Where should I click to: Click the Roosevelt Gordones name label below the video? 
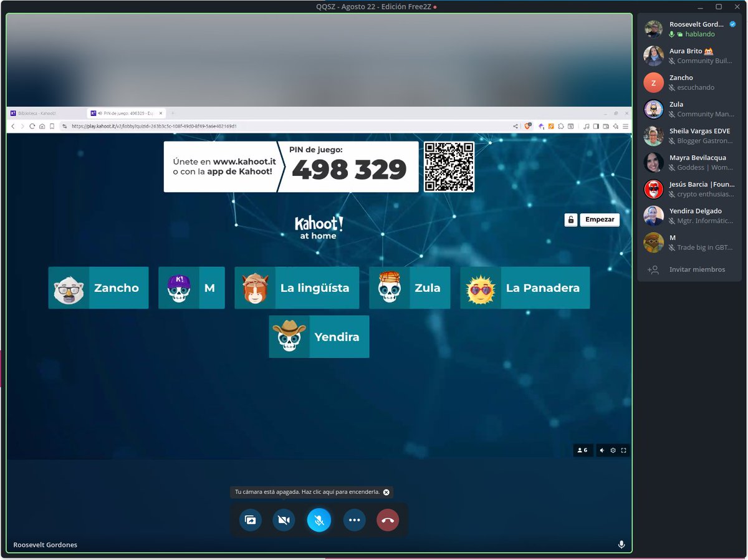click(46, 544)
